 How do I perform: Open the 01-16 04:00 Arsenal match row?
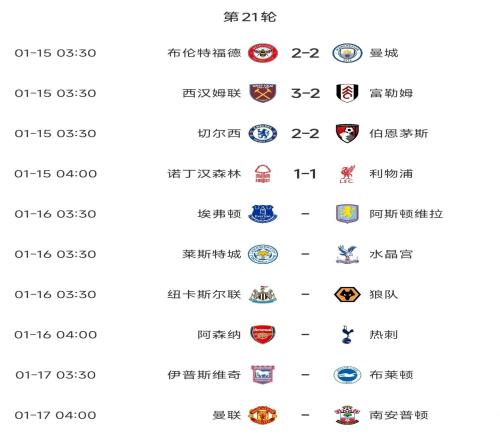click(x=229, y=335)
